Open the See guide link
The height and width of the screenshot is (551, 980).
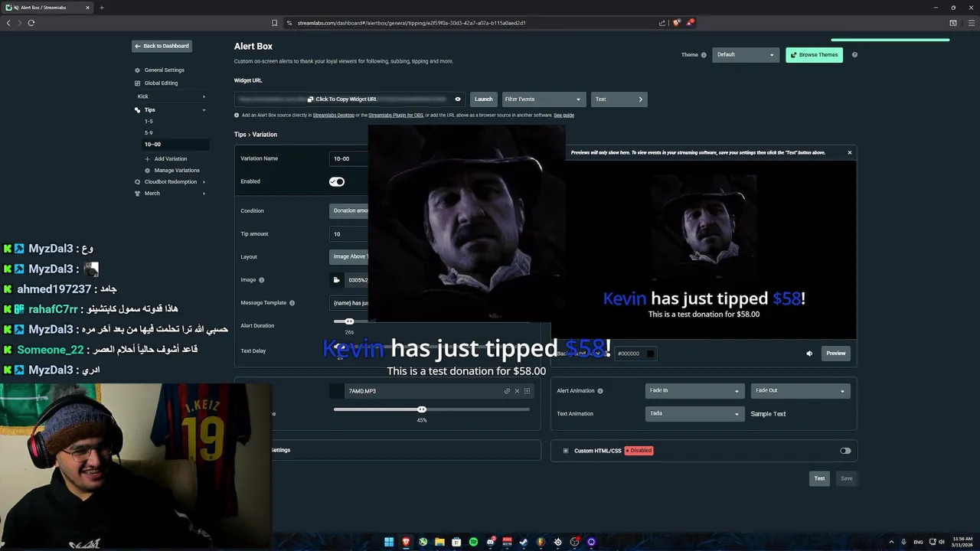click(x=563, y=116)
